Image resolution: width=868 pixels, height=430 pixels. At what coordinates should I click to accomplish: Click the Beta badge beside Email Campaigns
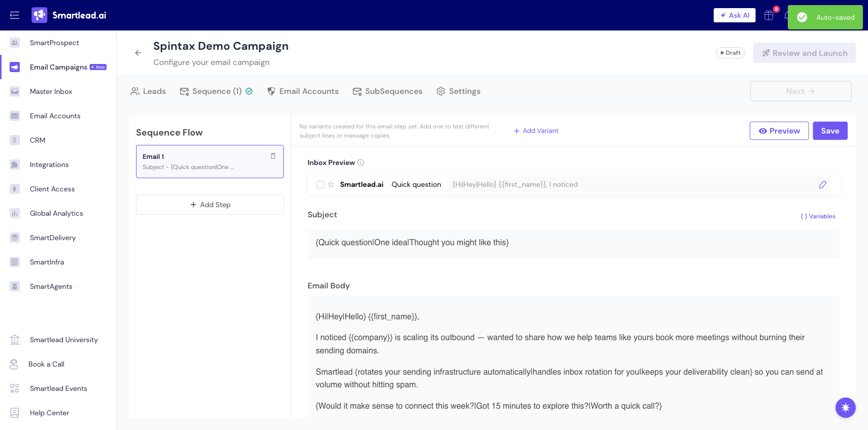click(98, 67)
